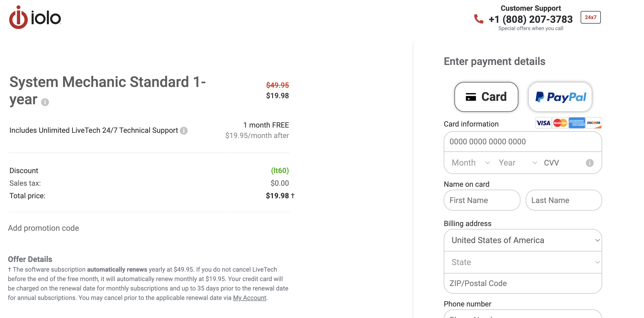Expand the United States of America country dropdown
The image size is (644, 318).
[523, 240]
